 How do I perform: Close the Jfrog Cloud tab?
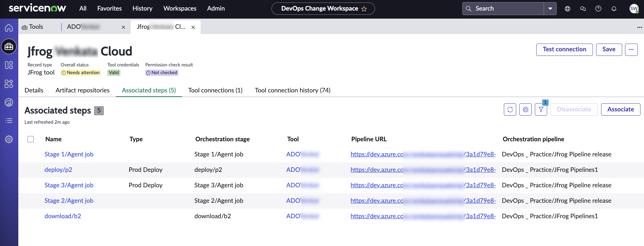tap(193, 27)
